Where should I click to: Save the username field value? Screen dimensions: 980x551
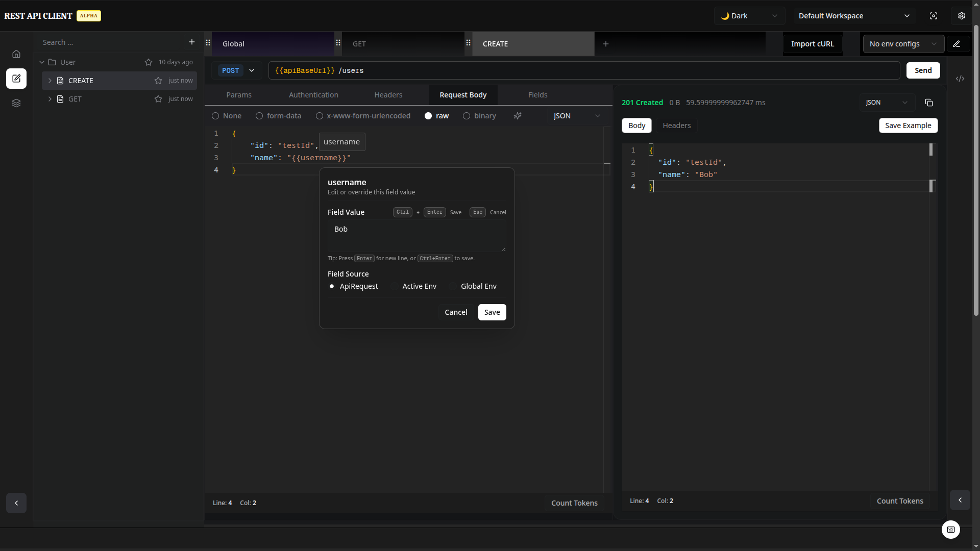click(x=492, y=312)
